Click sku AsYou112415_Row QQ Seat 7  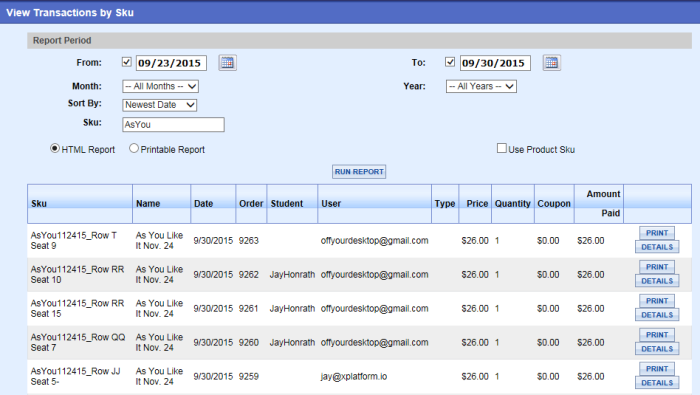coord(78,342)
